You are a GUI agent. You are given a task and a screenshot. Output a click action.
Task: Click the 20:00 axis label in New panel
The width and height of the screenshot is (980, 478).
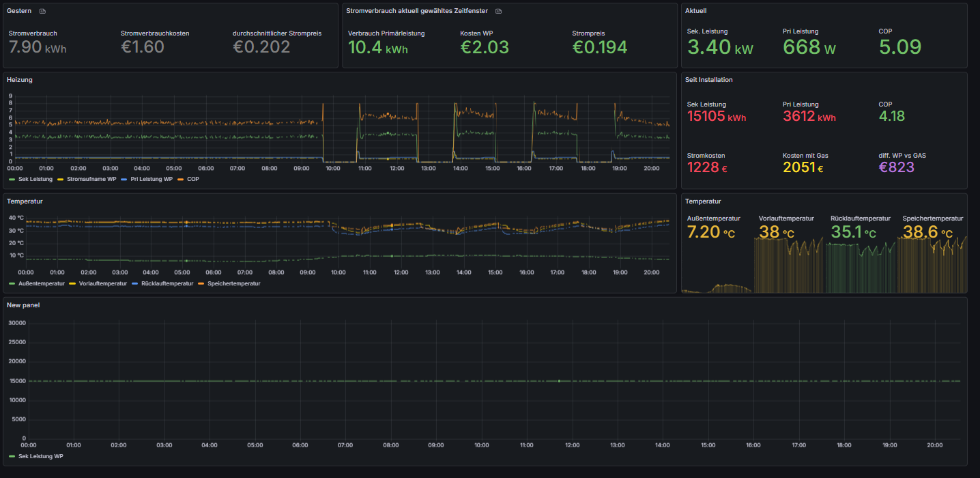[x=934, y=445]
